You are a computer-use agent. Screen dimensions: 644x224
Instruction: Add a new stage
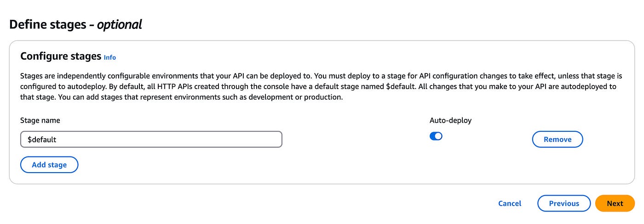49,165
